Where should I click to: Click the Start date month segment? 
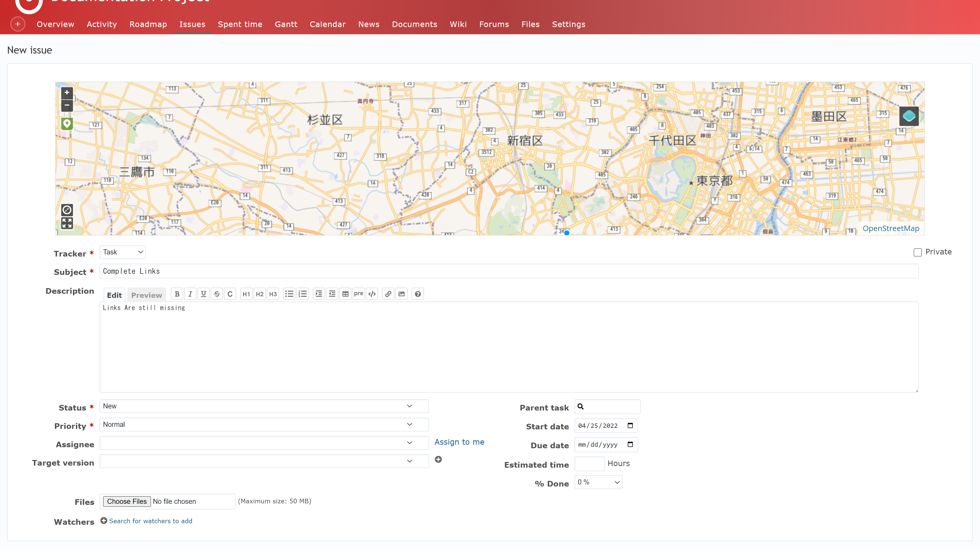click(582, 426)
